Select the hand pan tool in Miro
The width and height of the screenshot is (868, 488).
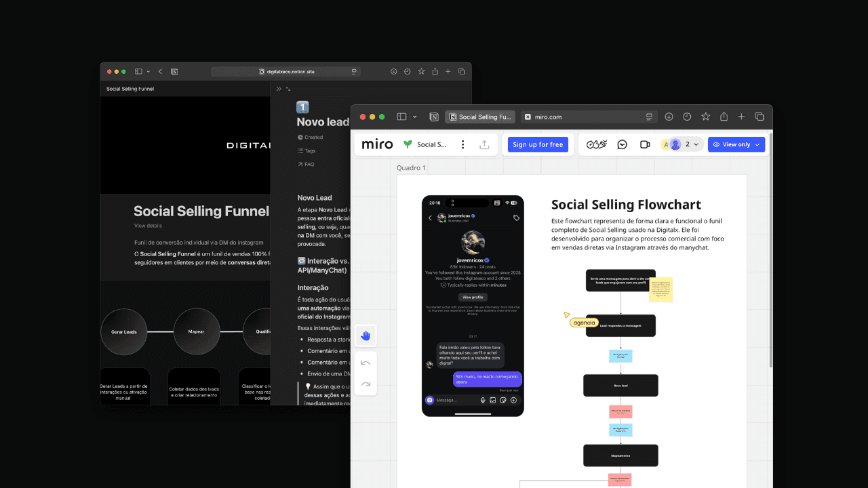point(366,335)
